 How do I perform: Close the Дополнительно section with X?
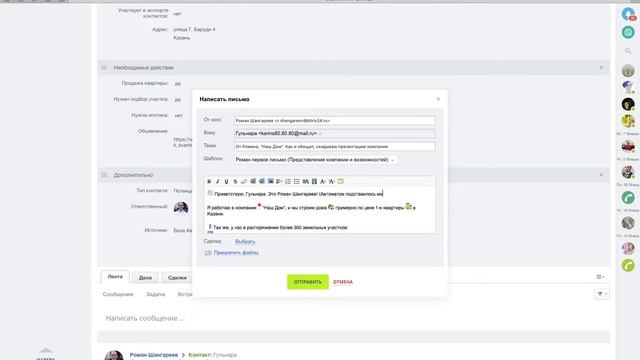pos(601,175)
